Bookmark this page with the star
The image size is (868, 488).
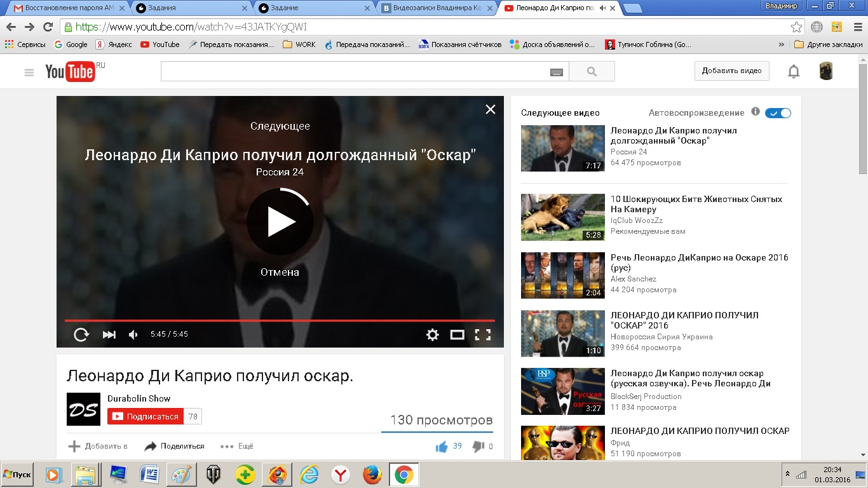[x=796, y=27]
